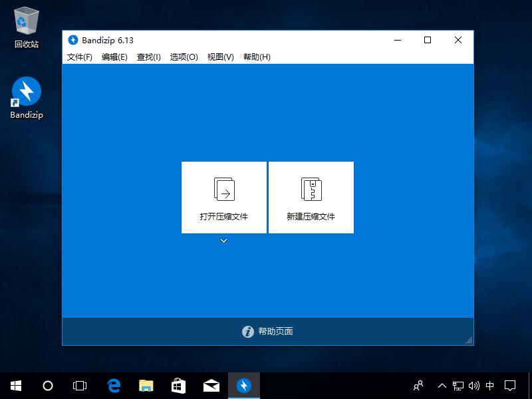The image size is (532, 399).
Task: Launch Bandizip from the desktop icon
Action: (x=25, y=93)
